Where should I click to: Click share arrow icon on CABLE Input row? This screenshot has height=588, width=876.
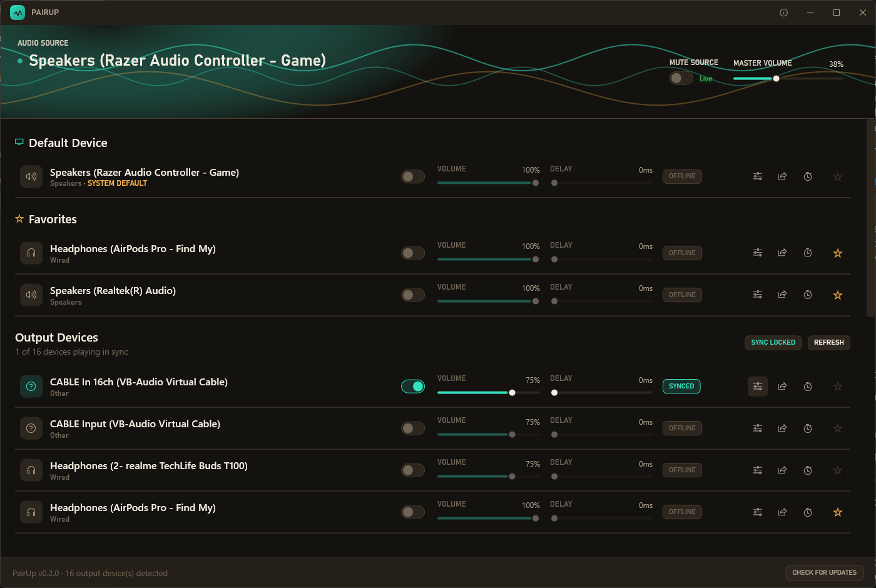(782, 428)
